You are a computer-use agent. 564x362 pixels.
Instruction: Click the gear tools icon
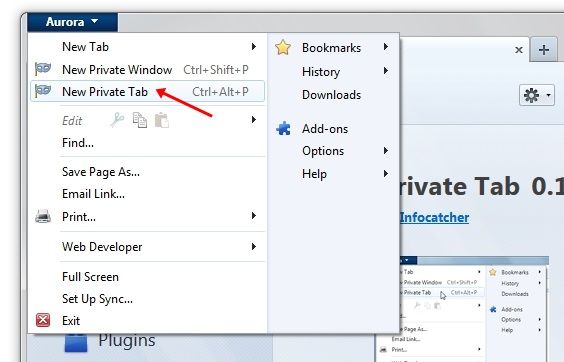[537, 95]
